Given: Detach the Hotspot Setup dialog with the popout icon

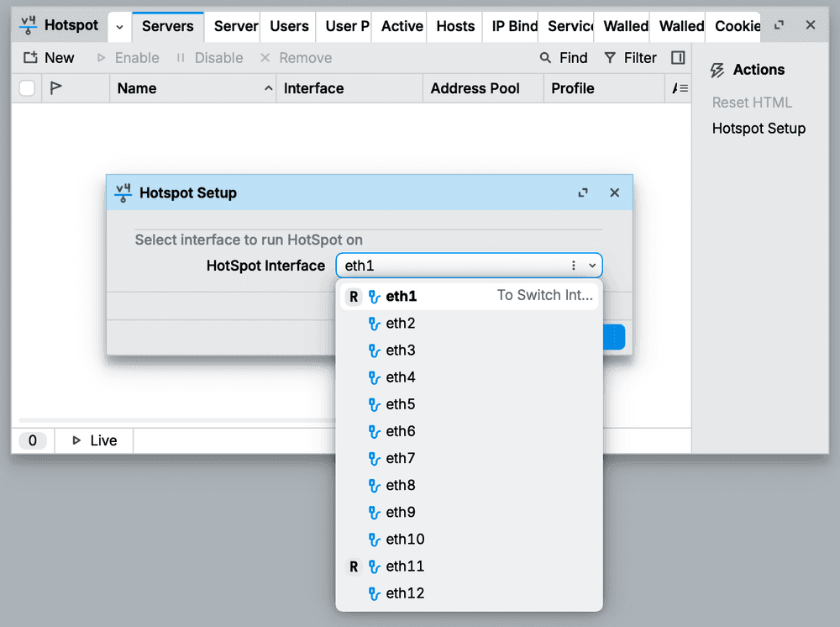Looking at the screenshot, I should coord(583,192).
